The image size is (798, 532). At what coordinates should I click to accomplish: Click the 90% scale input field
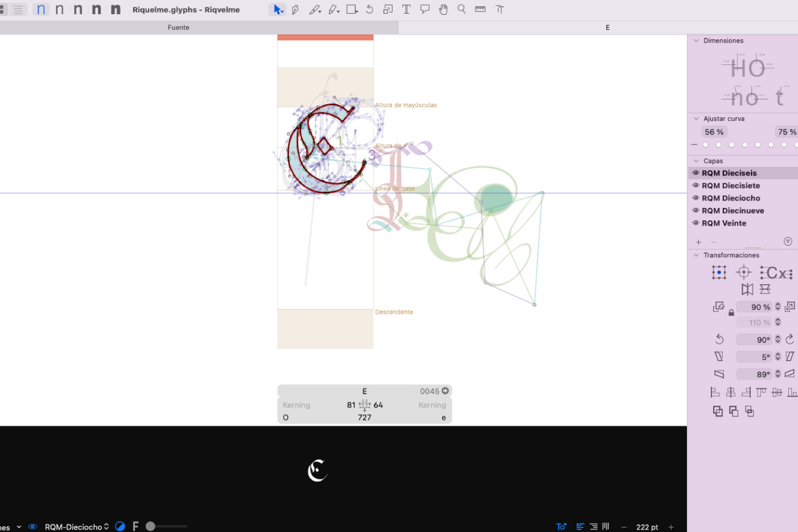pos(754,307)
